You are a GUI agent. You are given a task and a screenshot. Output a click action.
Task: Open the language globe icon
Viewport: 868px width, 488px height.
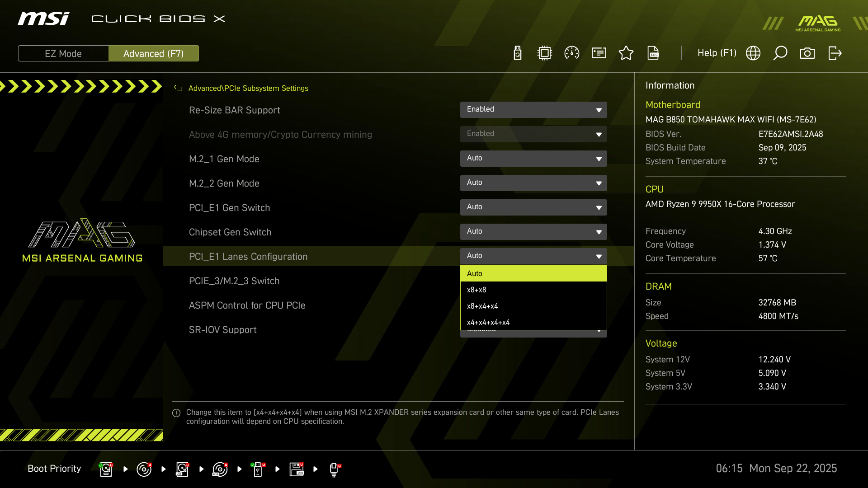coord(753,53)
